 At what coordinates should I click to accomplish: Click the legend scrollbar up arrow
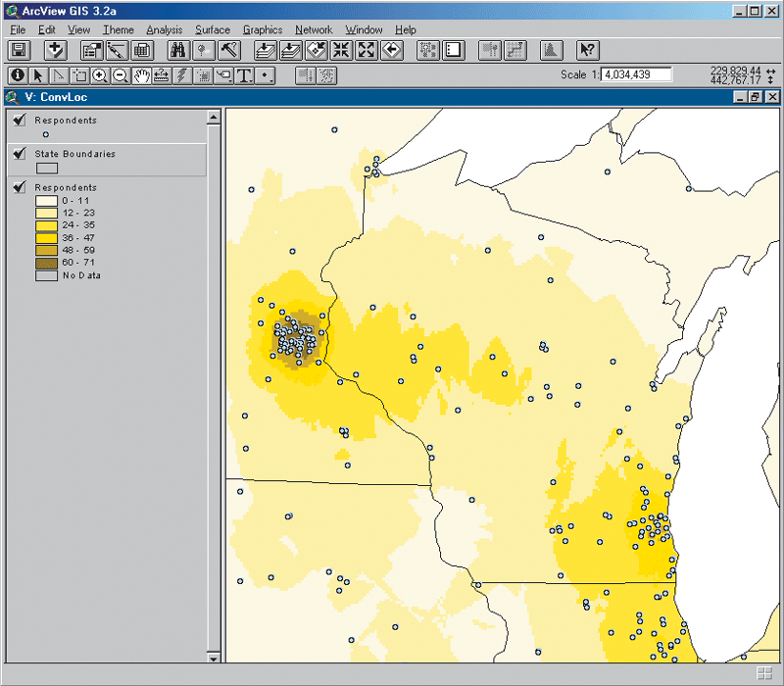tap(214, 118)
